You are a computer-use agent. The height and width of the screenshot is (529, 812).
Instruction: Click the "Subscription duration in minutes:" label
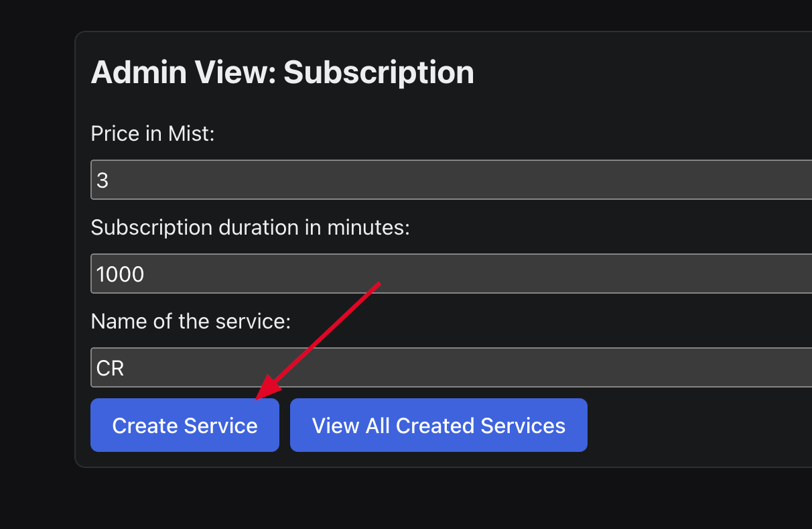pyautogui.click(x=250, y=228)
